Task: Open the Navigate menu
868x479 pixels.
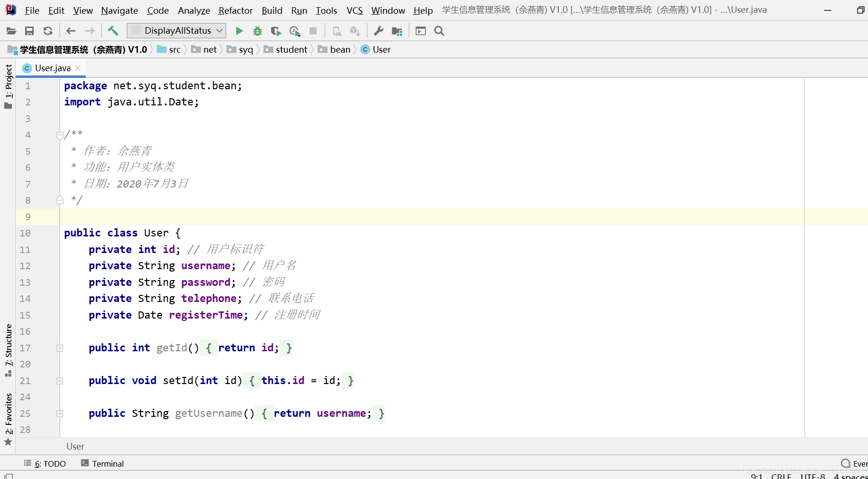Action: 120,10
